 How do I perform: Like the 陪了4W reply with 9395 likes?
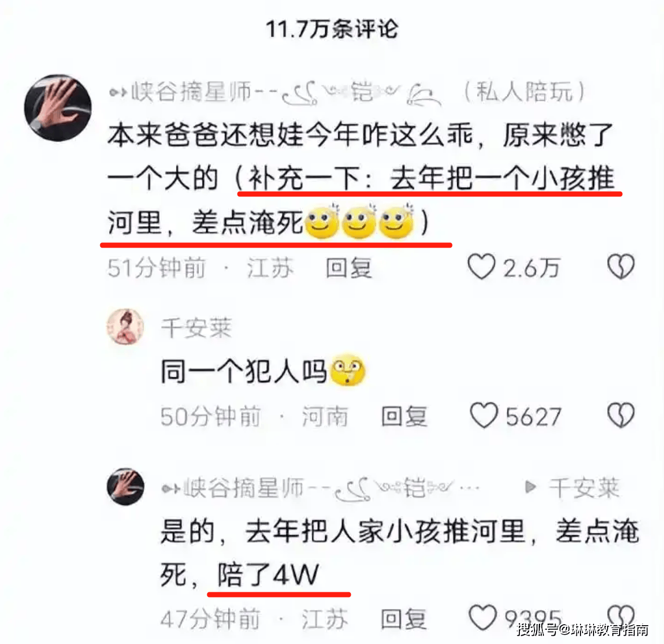pyautogui.click(x=483, y=618)
